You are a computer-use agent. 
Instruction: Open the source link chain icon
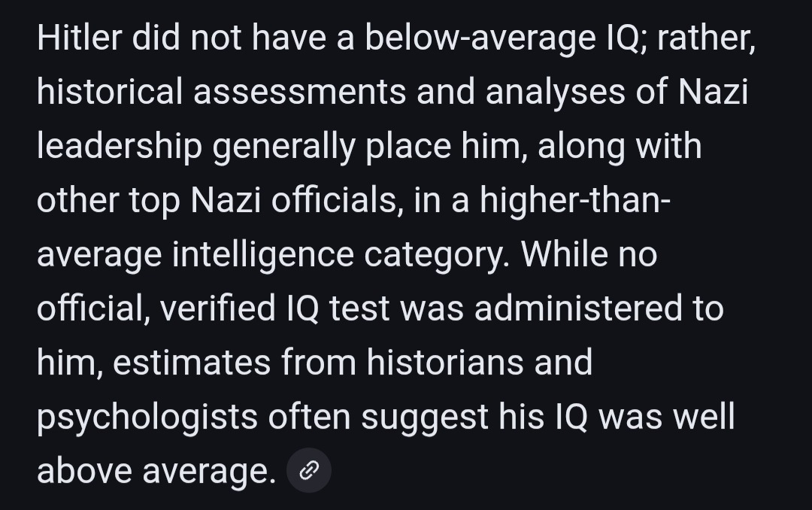308,471
